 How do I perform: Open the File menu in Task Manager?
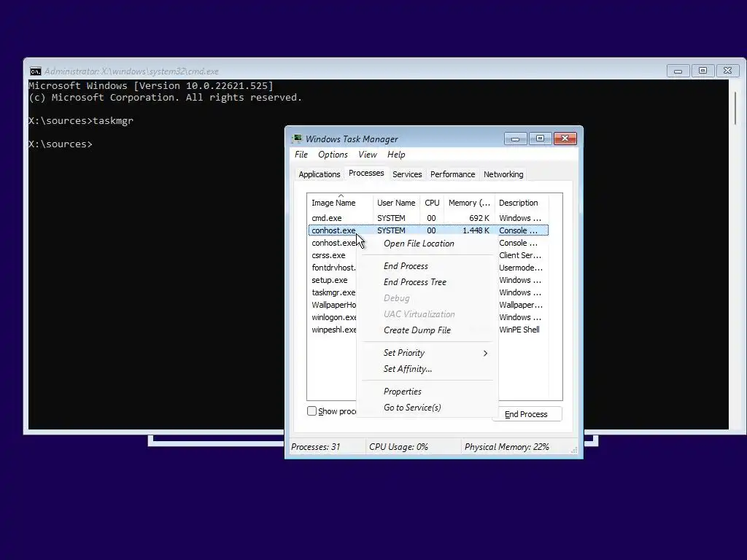point(301,155)
